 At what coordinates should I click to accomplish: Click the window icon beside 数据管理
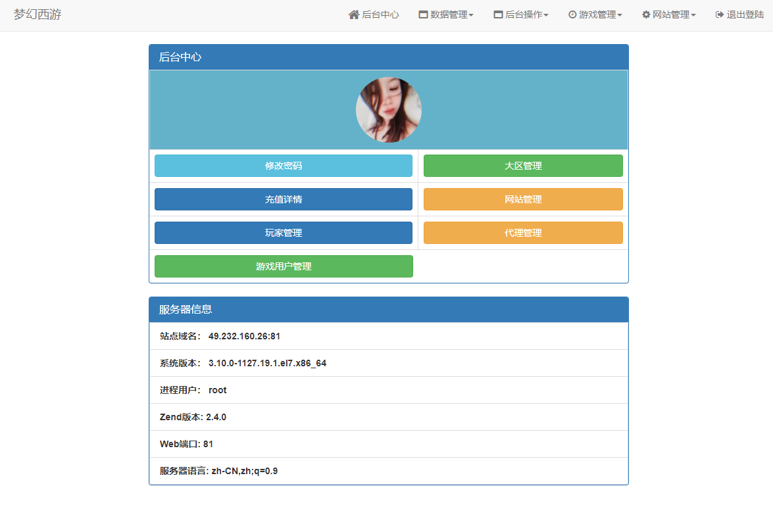[423, 14]
